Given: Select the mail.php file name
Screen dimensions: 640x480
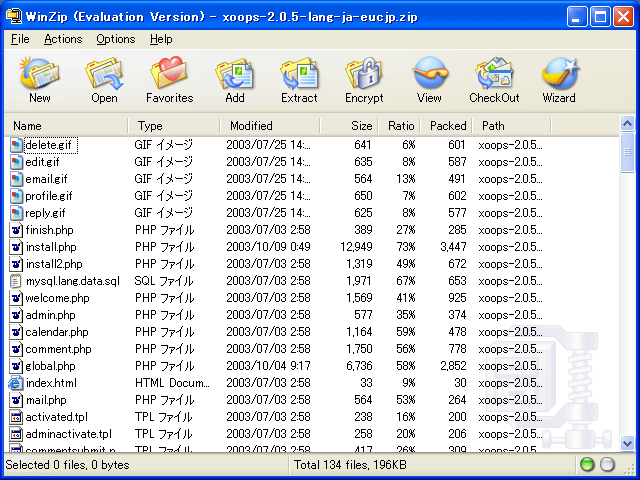Looking at the screenshot, I should click(46, 400).
